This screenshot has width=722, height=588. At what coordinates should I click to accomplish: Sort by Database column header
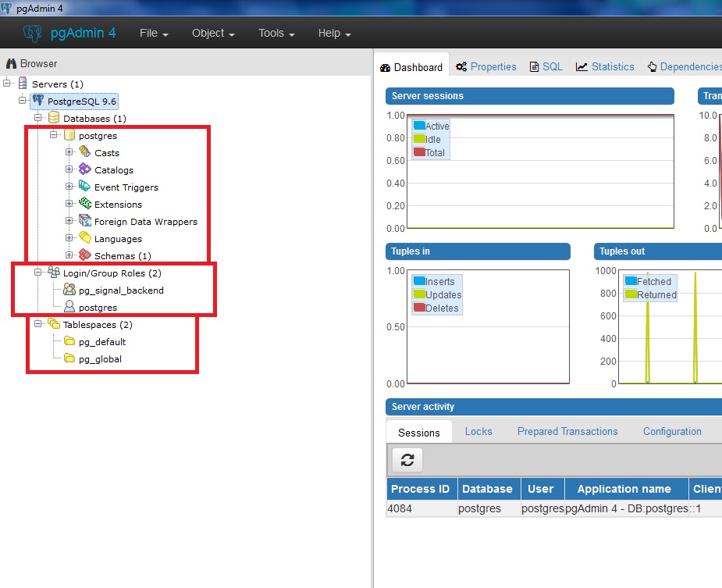(489, 489)
